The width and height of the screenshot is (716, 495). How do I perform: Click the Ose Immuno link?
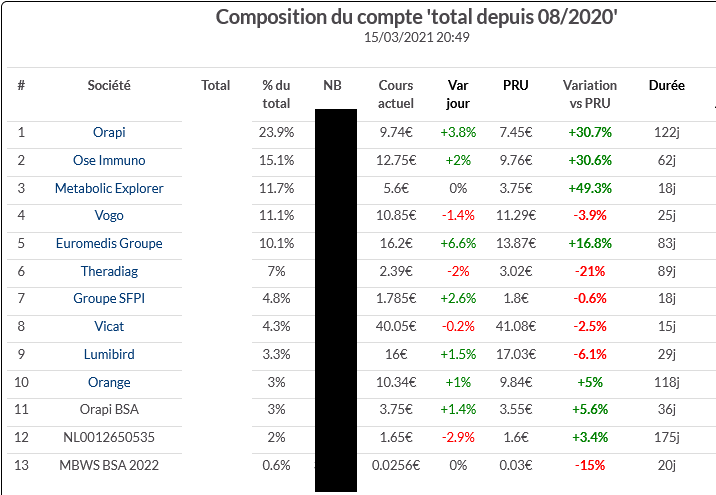(109, 160)
